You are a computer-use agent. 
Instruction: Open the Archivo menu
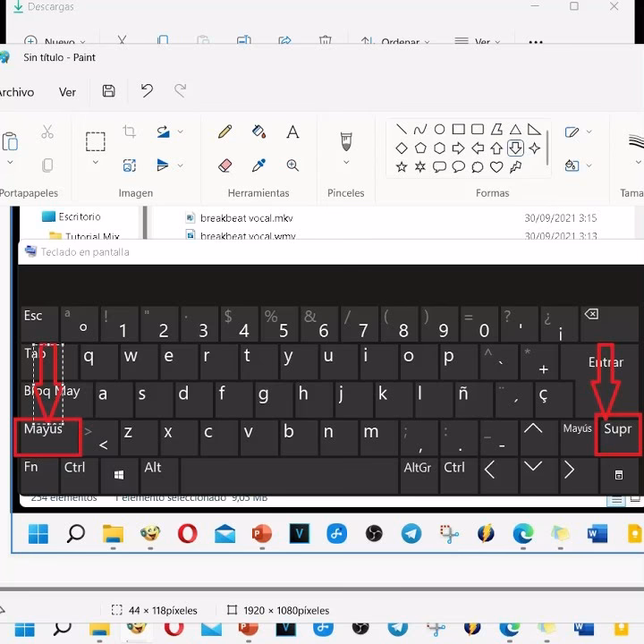coord(16,92)
